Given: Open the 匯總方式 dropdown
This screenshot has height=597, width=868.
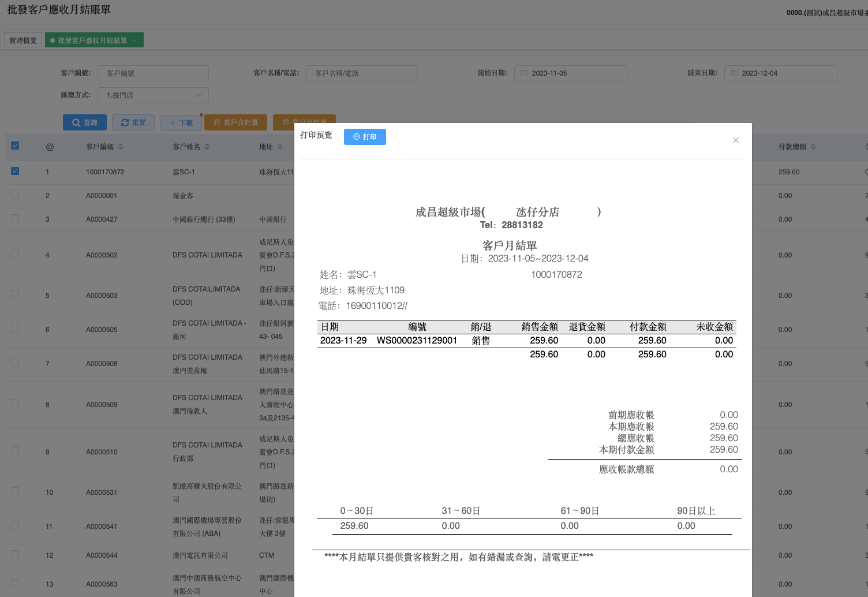Looking at the screenshot, I should 153,95.
